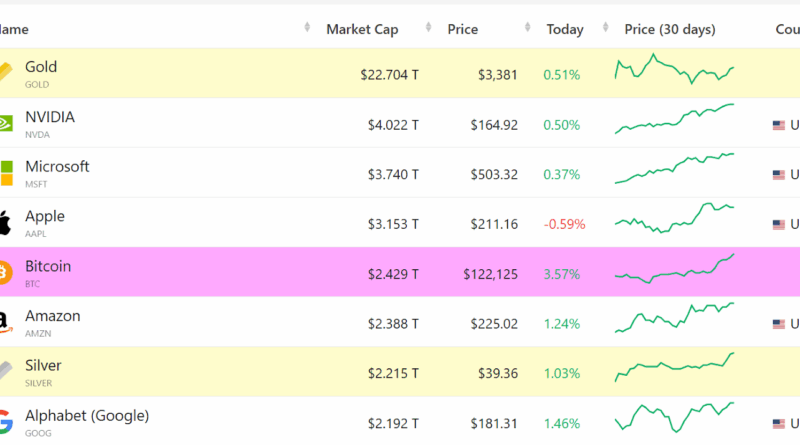The width and height of the screenshot is (800, 445).
Task: Sort table by Market Cap column
Action: pos(362,29)
